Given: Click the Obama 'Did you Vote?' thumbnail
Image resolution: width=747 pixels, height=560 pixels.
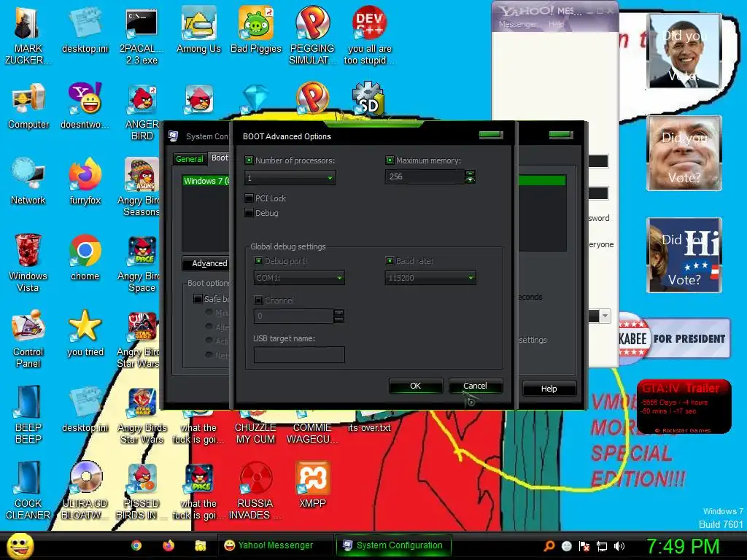Looking at the screenshot, I should tap(684, 52).
